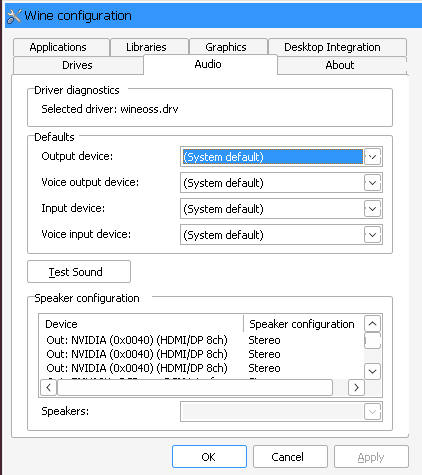The width and height of the screenshot is (422, 475).
Task: Open the Drives tab
Action: point(78,65)
